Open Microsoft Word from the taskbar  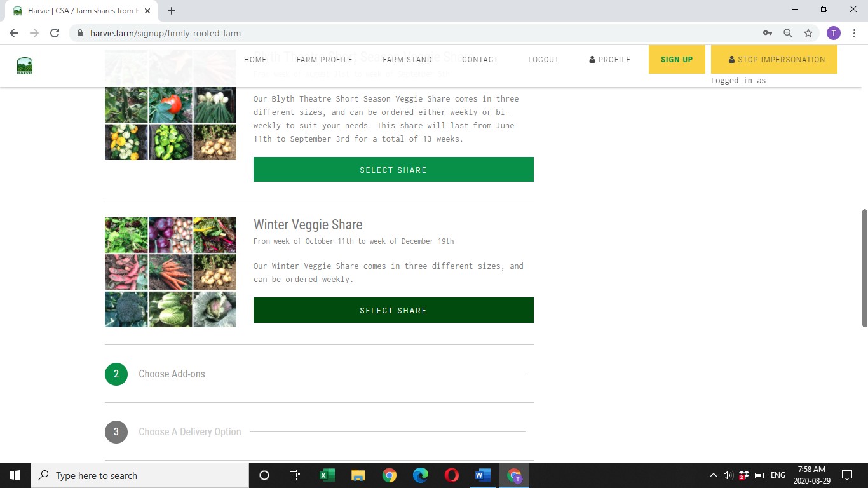[x=482, y=475]
